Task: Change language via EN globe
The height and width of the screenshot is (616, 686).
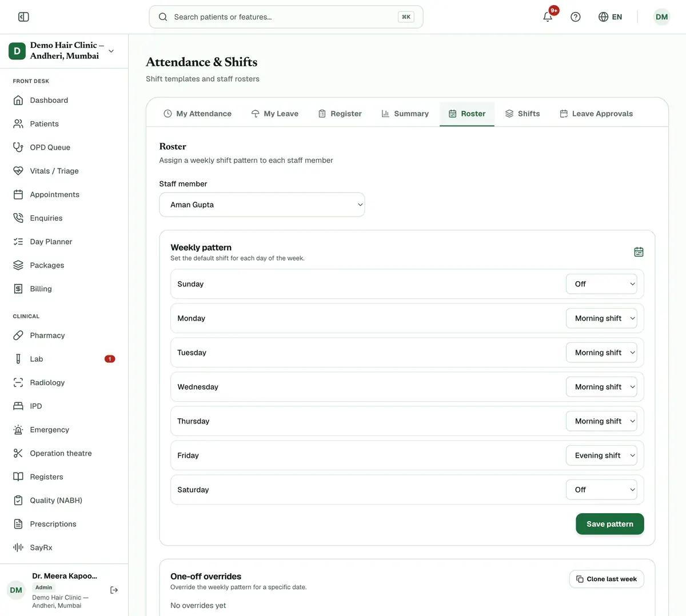Action: click(x=610, y=17)
